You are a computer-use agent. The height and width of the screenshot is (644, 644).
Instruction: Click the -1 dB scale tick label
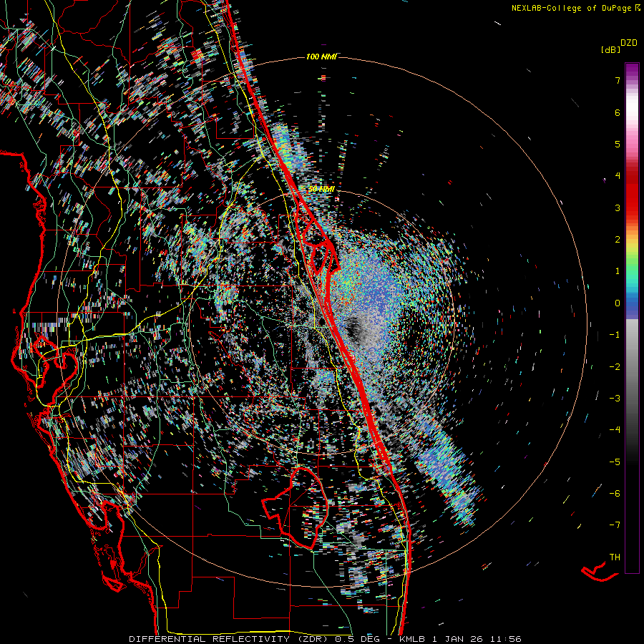[615, 335]
